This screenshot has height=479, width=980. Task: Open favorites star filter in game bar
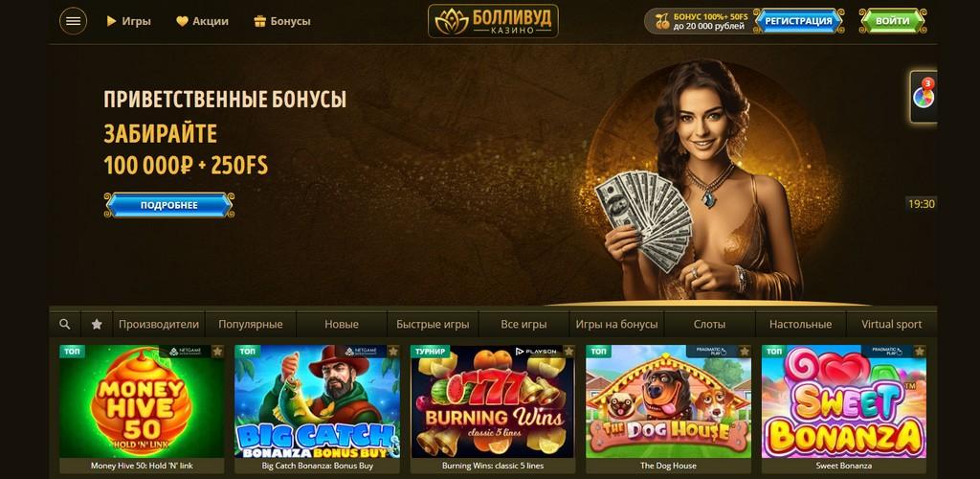[97, 324]
